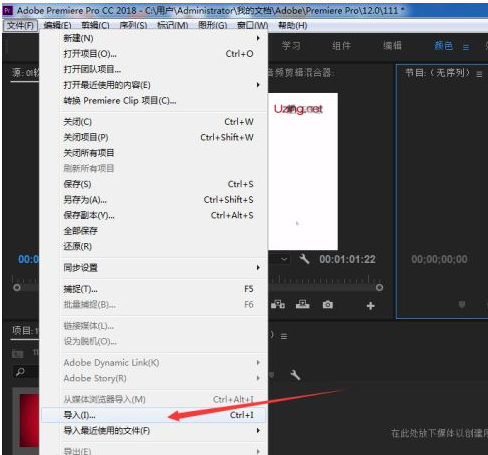
Task: Open the button editor plus icon
Action: [370, 306]
